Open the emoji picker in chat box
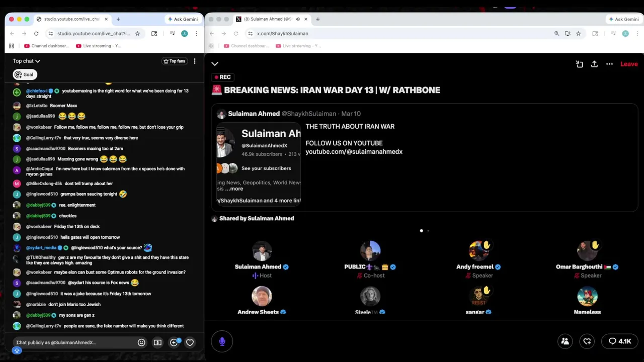The image size is (644, 362). (x=141, y=342)
